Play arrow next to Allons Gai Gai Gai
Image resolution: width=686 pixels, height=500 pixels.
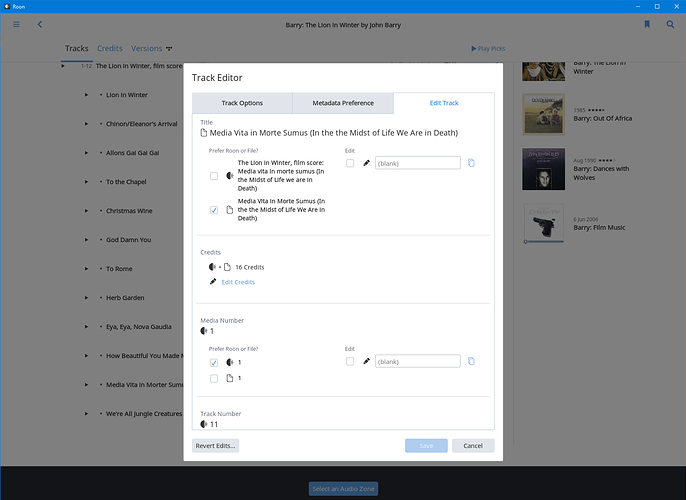[x=86, y=153]
